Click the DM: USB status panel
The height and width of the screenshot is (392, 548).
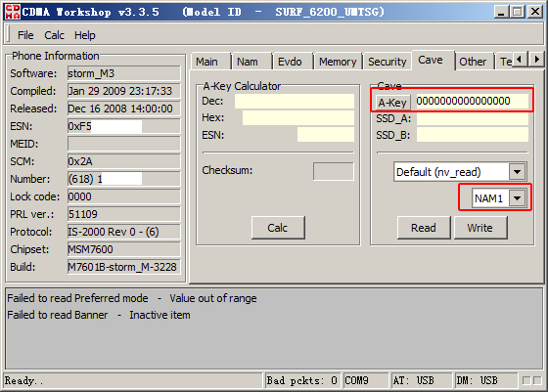486,380
